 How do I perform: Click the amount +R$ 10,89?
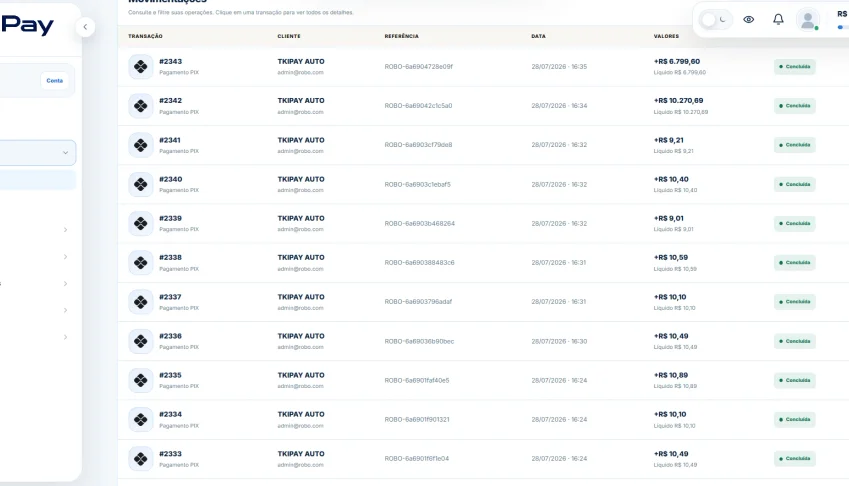tap(671, 375)
